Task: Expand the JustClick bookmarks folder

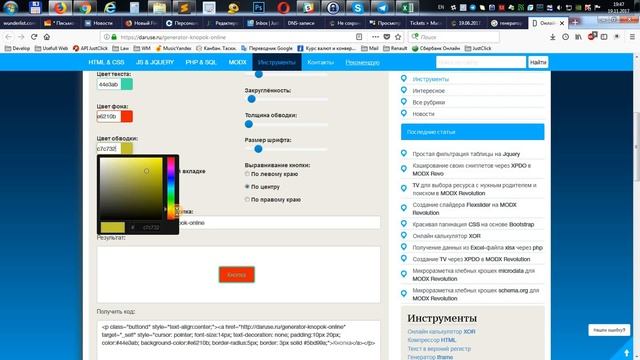Action: pos(478,48)
